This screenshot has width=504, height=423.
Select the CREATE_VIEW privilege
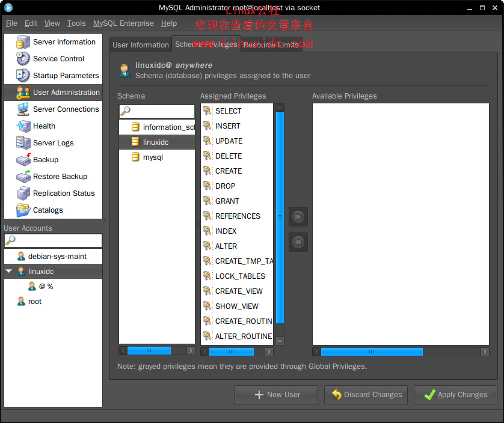tap(237, 291)
